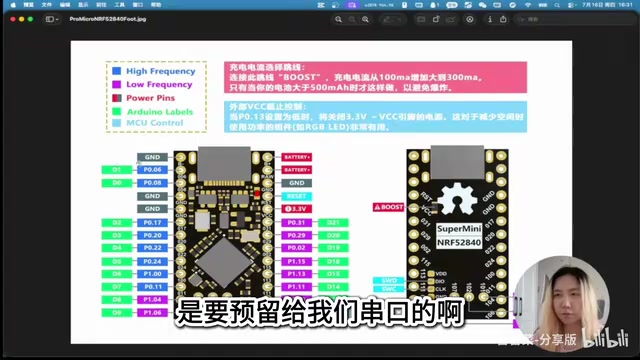Click the P0.08 pin label

tap(152, 183)
